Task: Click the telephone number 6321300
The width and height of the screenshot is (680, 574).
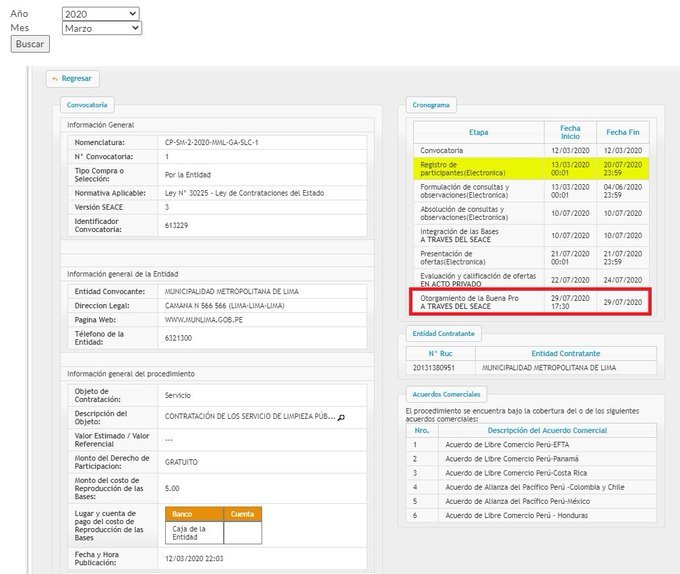Action: [x=178, y=338]
